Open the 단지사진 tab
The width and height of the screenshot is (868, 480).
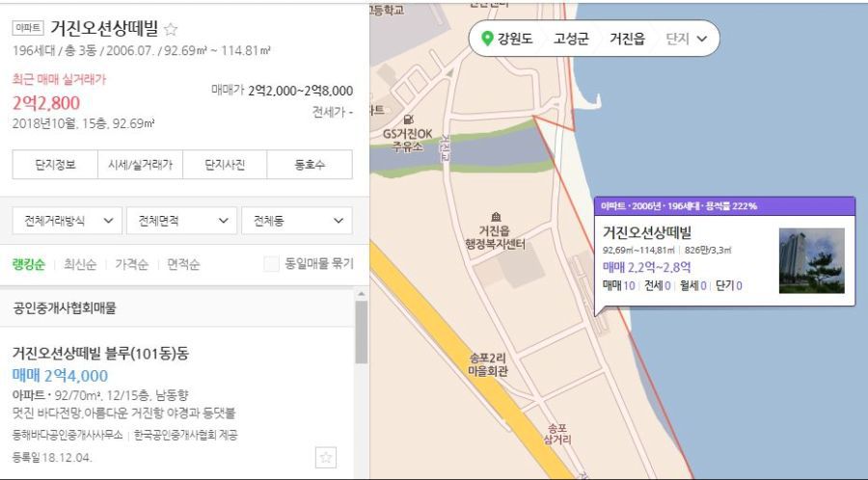click(225, 164)
